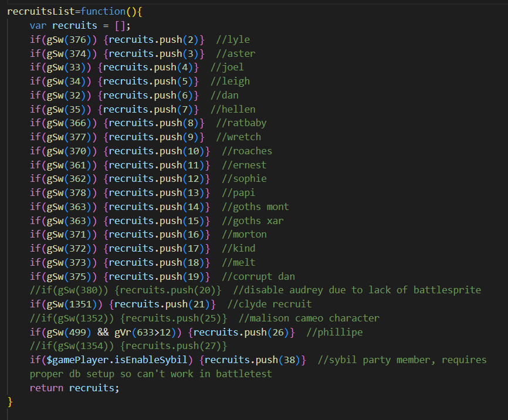Viewport: 508px width, 420px height.
Task: Click the commented gSw(1354) line
Action: (x=128, y=346)
